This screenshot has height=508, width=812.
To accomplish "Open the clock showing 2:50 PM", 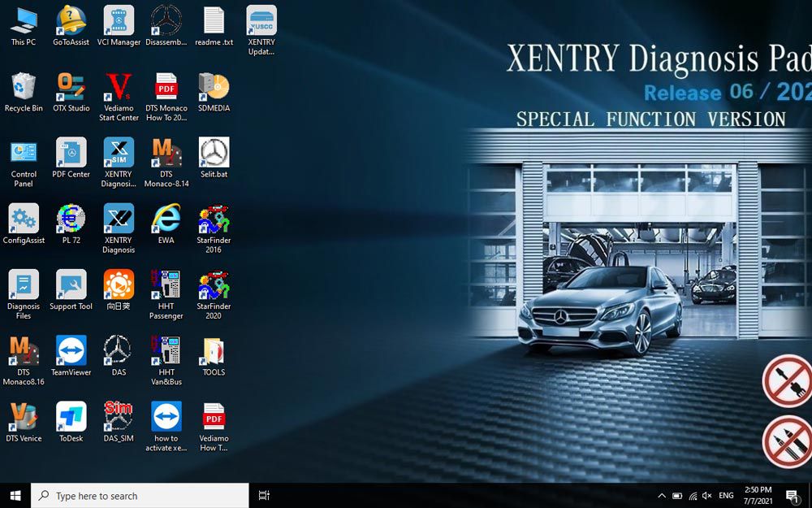I will (x=758, y=496).
